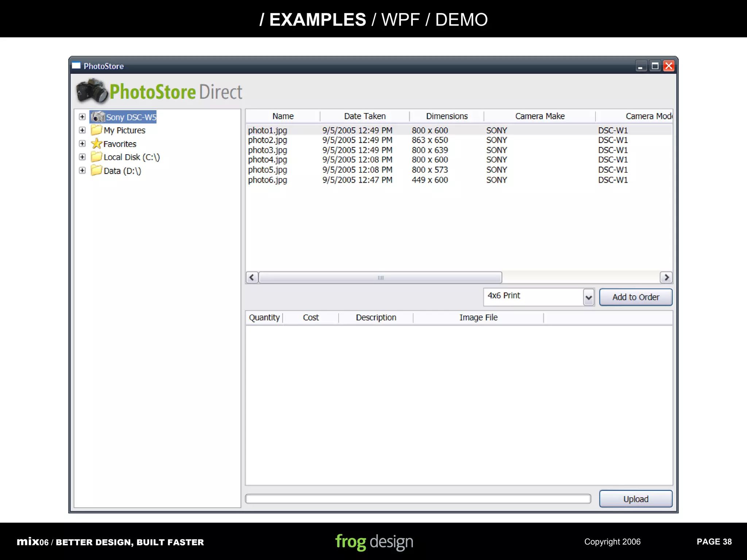Image resolution: width=747 pixels, height=560 pixels.
Task: Click the Add to Order button
Action: coord(636,297)
